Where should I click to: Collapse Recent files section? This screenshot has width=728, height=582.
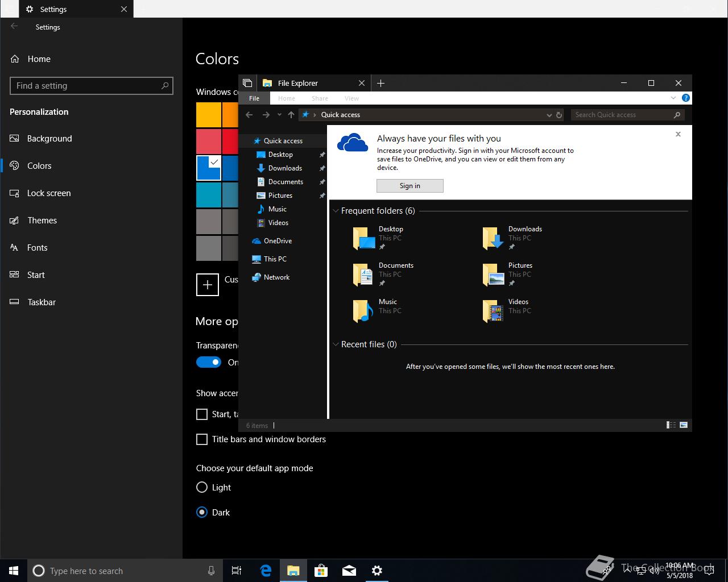click(336, 344)
